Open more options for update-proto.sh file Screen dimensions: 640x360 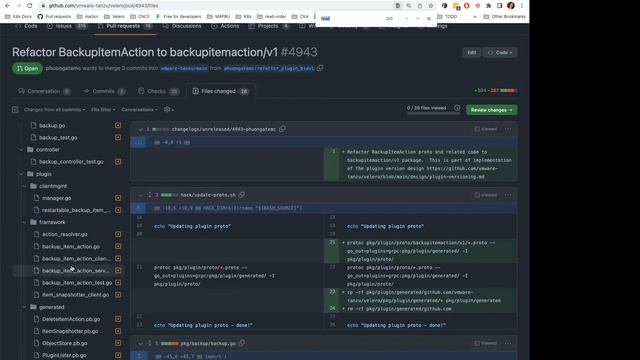pos(508,195)
